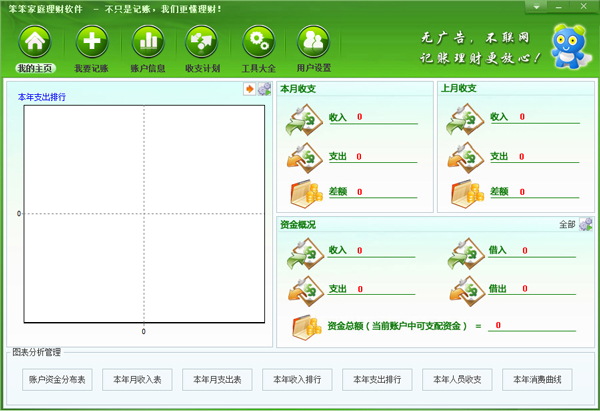Click the 图表分析管理 group label
The width and height of the screenshot is (600, 411).
pyautogui.click(x=36, y=352)
